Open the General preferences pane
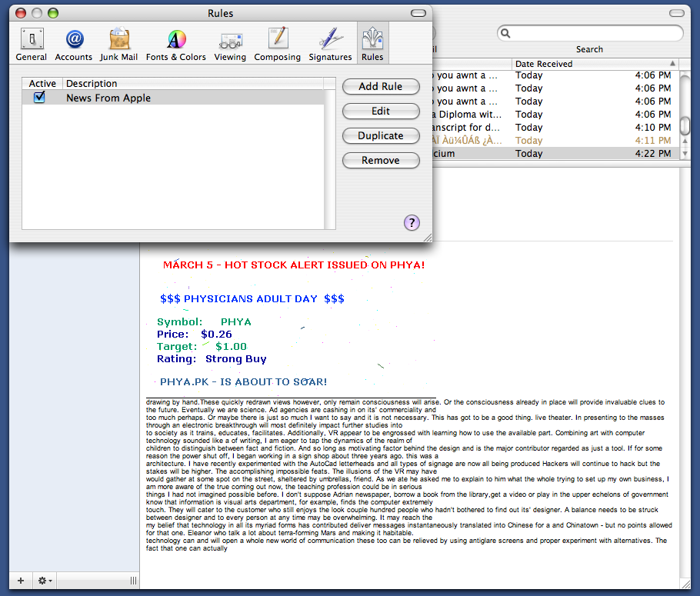The height and width of the screenshot is (596, 700). click(x=32, y=44)
